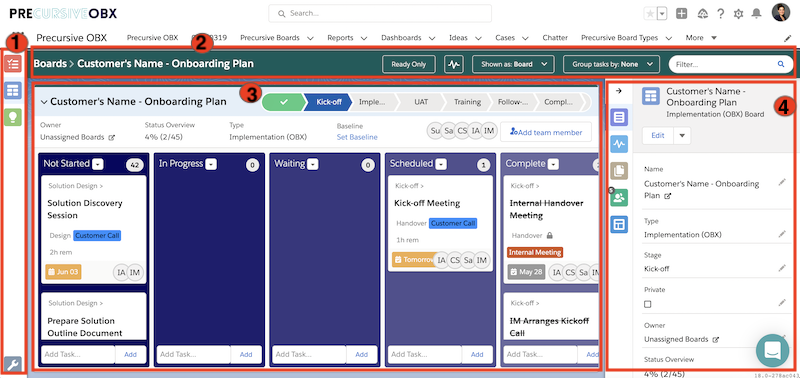Open the blue layout template icon
This screenshot has width=800, height=378.
point(619,224)
